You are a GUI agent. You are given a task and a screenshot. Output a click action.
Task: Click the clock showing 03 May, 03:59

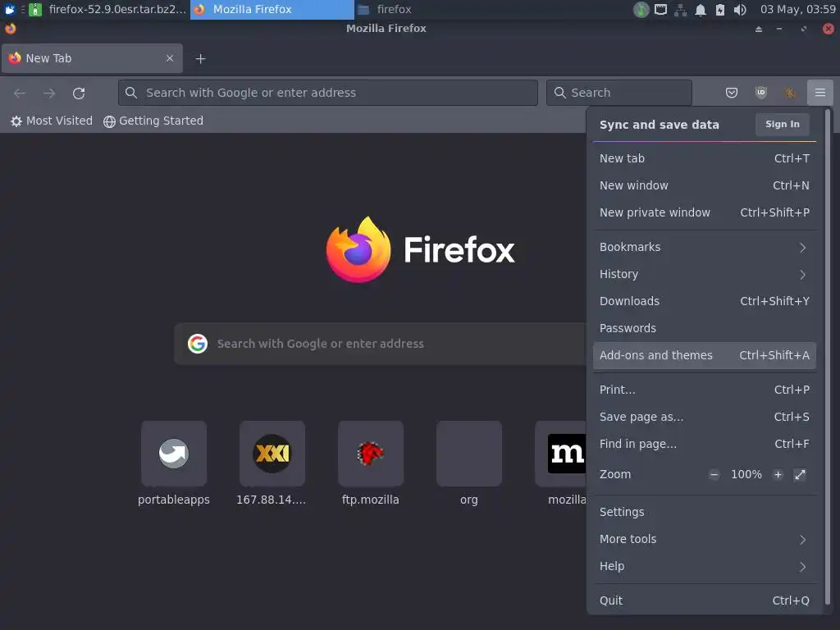pyautogui.click(x=797, y=10)
